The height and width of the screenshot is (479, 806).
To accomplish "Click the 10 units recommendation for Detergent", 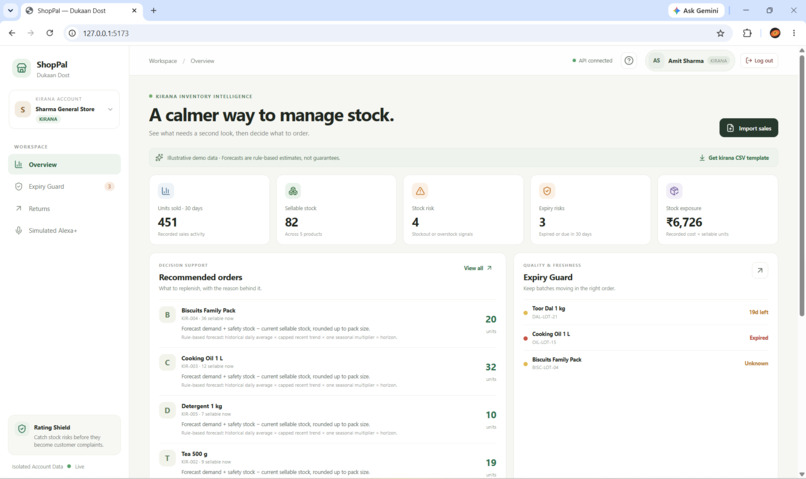I will tap(491, 415).
